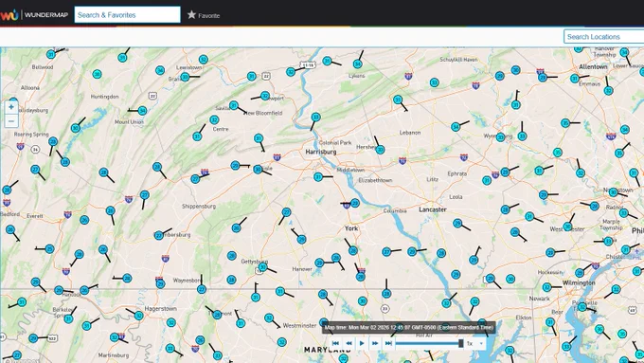644x363 pixels.
Task: Zoom in the map with plus button
Action: [11, 107]
